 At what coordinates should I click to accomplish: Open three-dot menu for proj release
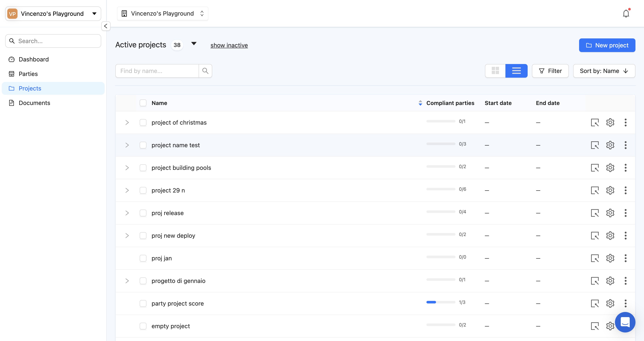click(625, 213)
